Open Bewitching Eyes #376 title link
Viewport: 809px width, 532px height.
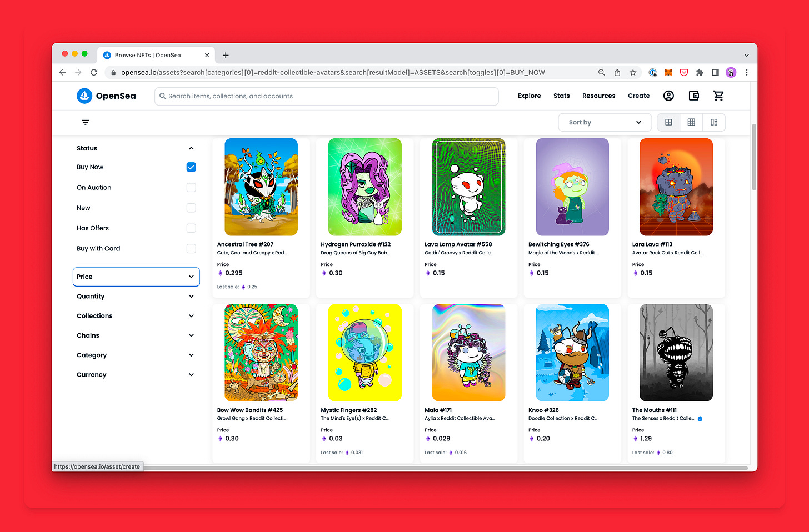[558, 244]
